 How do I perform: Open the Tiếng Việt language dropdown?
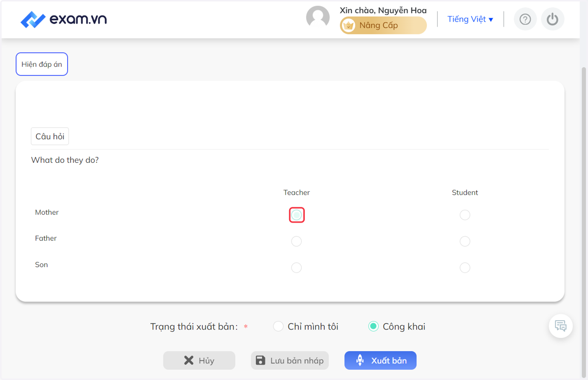[470, 19]
